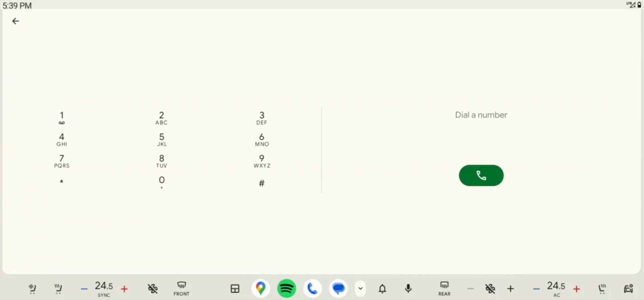
Task: Open Google Maps from the taskbar
Action: coord(261,288)
